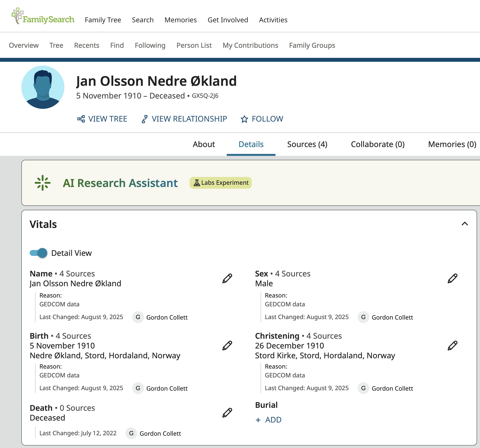
Task: Switch to the Sources (4) tab
Action: tap(307, 144)
